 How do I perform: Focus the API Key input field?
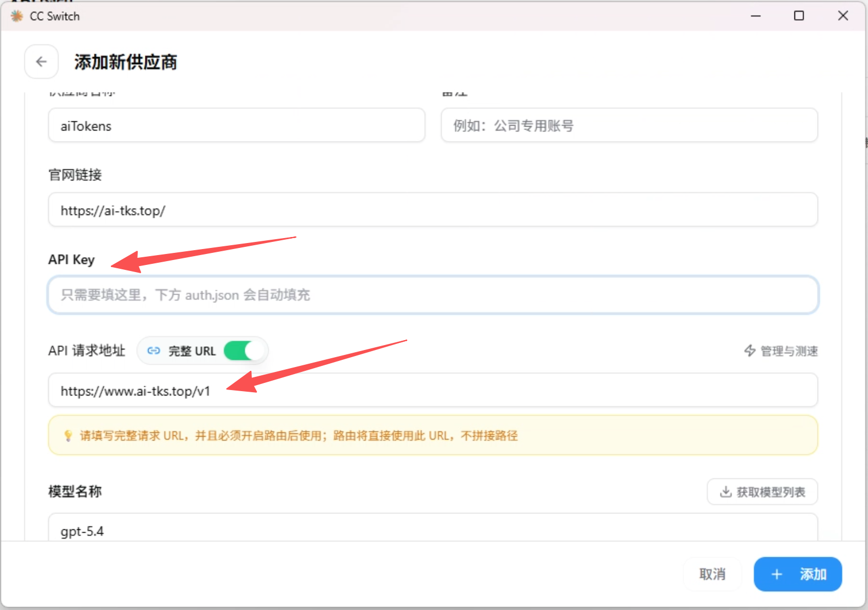tap(433, 295)
